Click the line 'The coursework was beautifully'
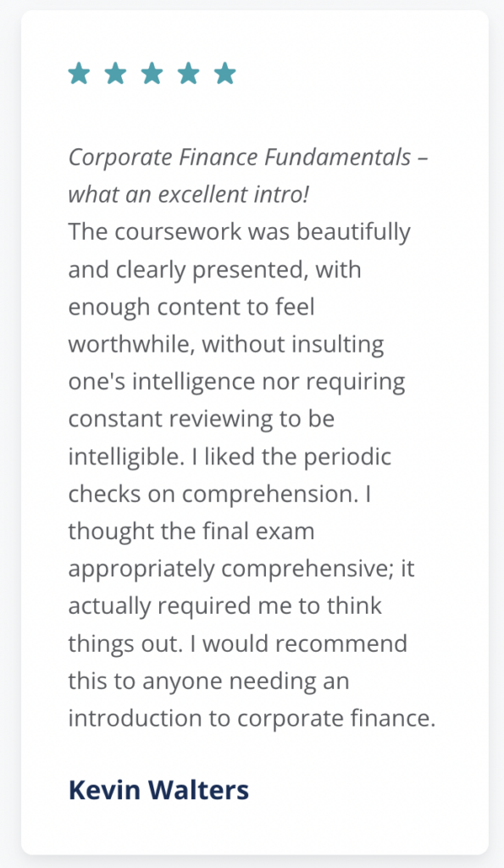This screenshot has height=868, width=504. pyautogui.click(x=240, y=232)
